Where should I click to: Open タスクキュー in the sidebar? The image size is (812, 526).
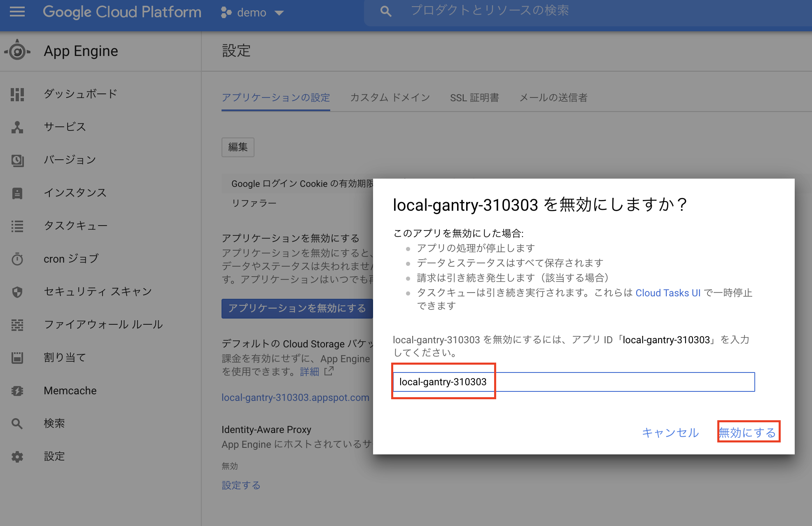pyautogui.click(x=76, y=226)
